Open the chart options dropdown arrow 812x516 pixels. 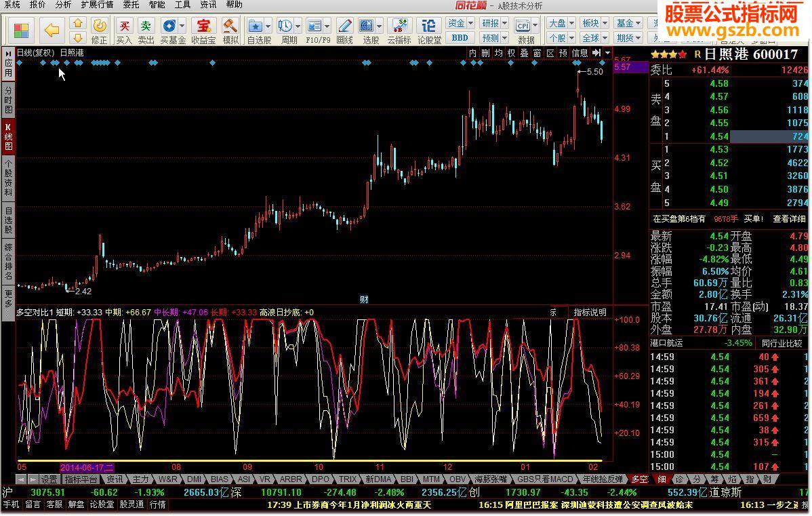(x=607, y=53)
